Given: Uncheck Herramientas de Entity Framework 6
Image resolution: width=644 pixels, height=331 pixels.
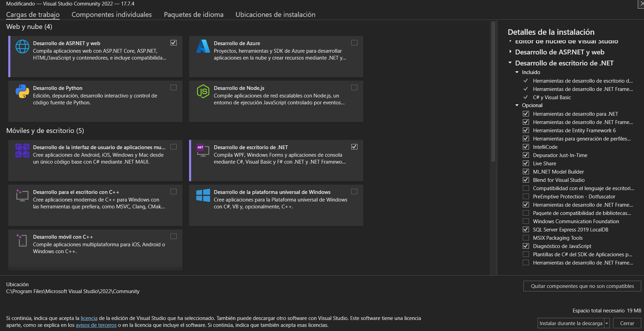Looking at the screenshot, I should coord(526,130).
